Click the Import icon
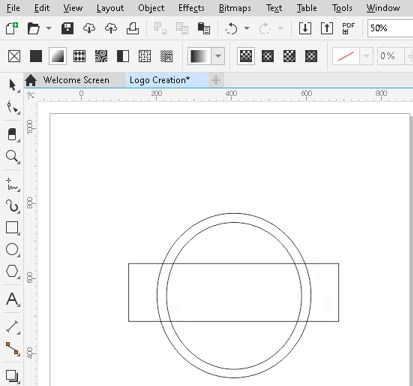The image size is (413, 386). click(305, 28)
